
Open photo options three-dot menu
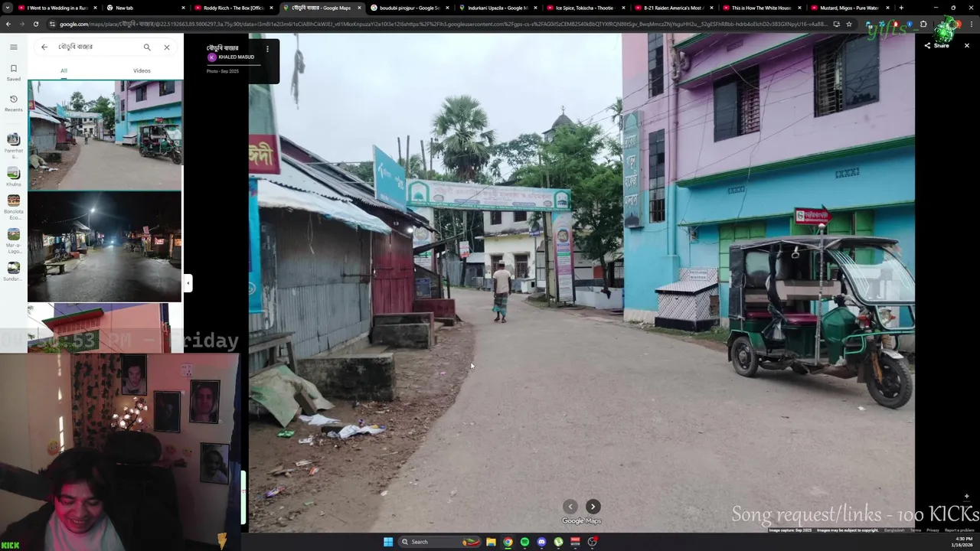[267, 49]
